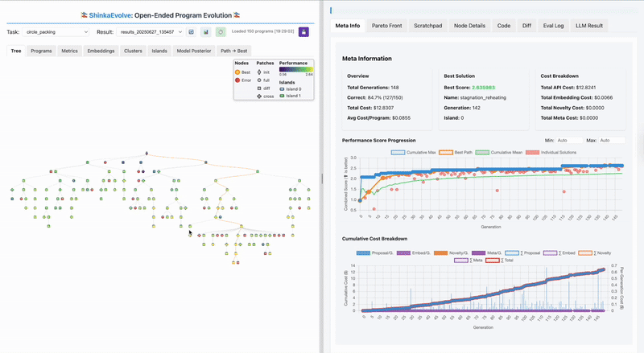Click the purple save icon button
This screenshot has width=644, height=353.
click(x=304, y=31)
